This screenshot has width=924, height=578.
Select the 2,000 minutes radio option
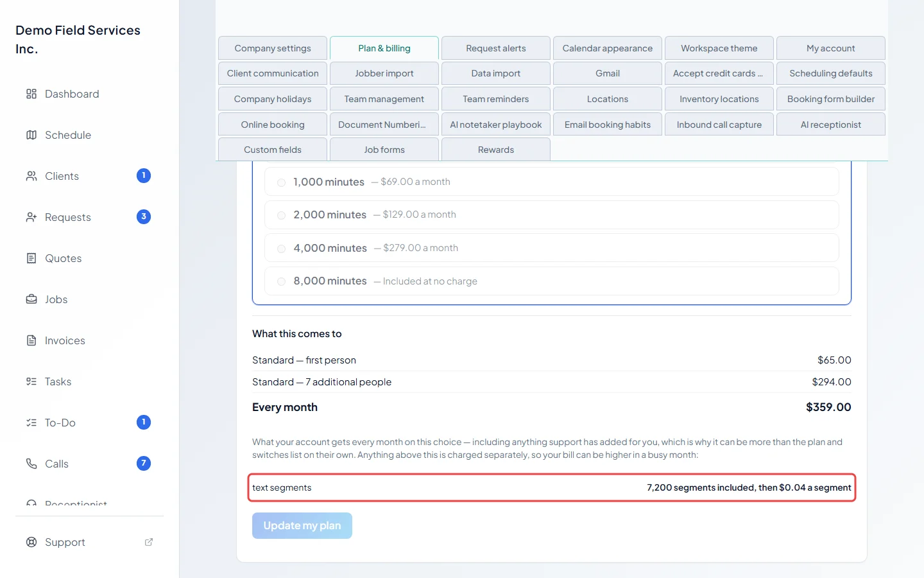click(x=281, y=215)
